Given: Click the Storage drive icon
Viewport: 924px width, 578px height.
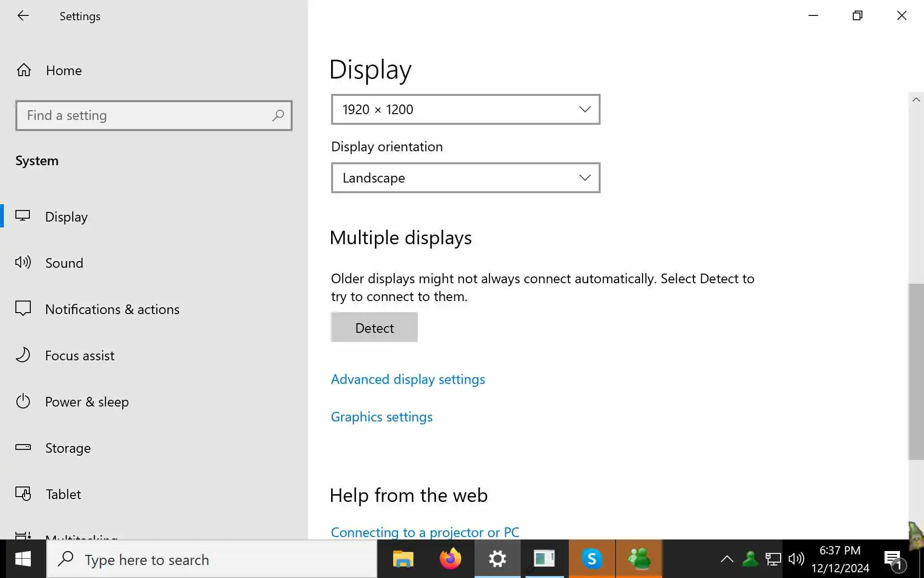Looking at the screenshot, I should (x=23, y=447).
